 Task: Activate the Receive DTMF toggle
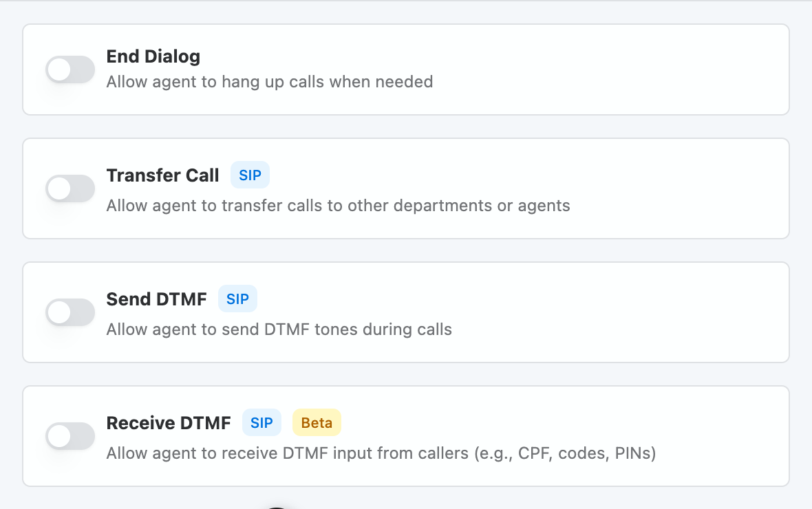[70, 436]
